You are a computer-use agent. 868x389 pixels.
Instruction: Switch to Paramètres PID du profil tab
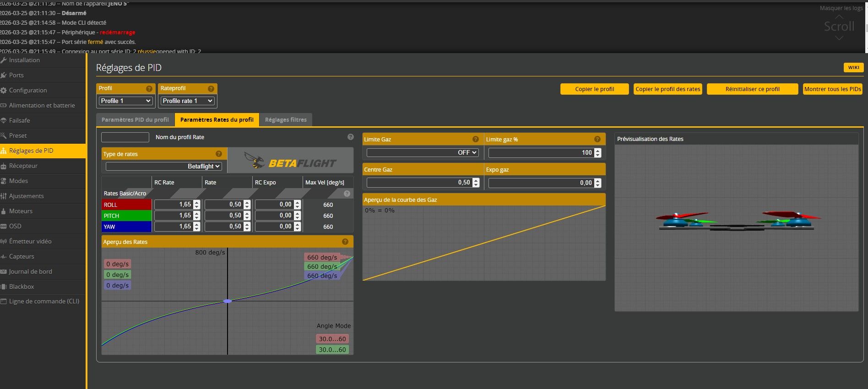click(135, 120)
